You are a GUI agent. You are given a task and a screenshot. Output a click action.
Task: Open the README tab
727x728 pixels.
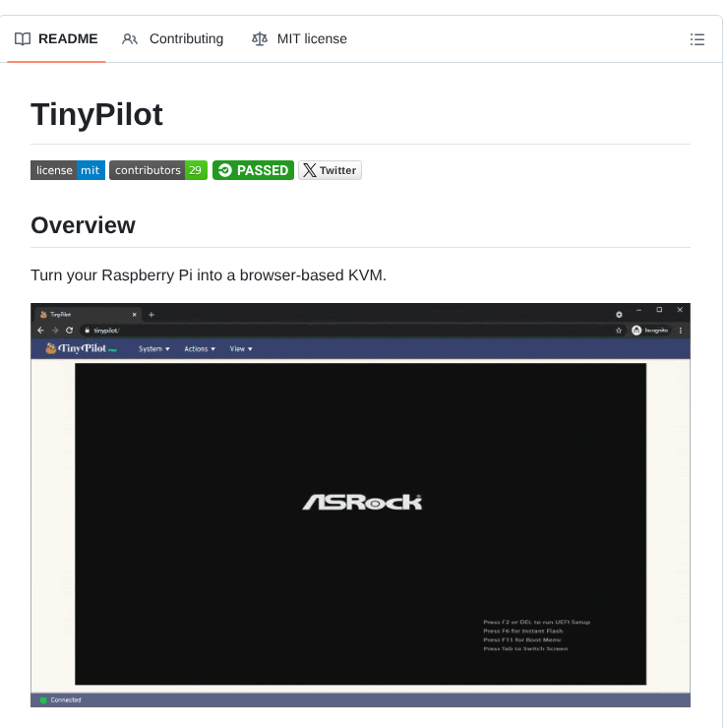click(56, 39)
